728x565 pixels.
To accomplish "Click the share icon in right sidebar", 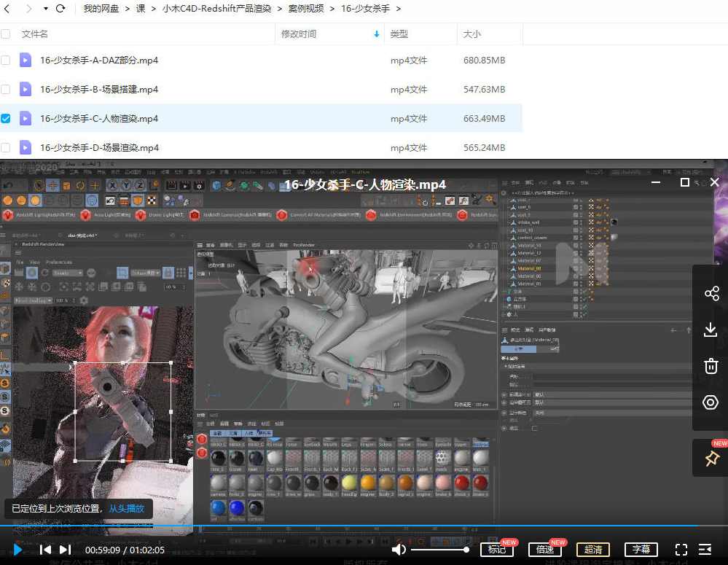I will tap(711, 293).
